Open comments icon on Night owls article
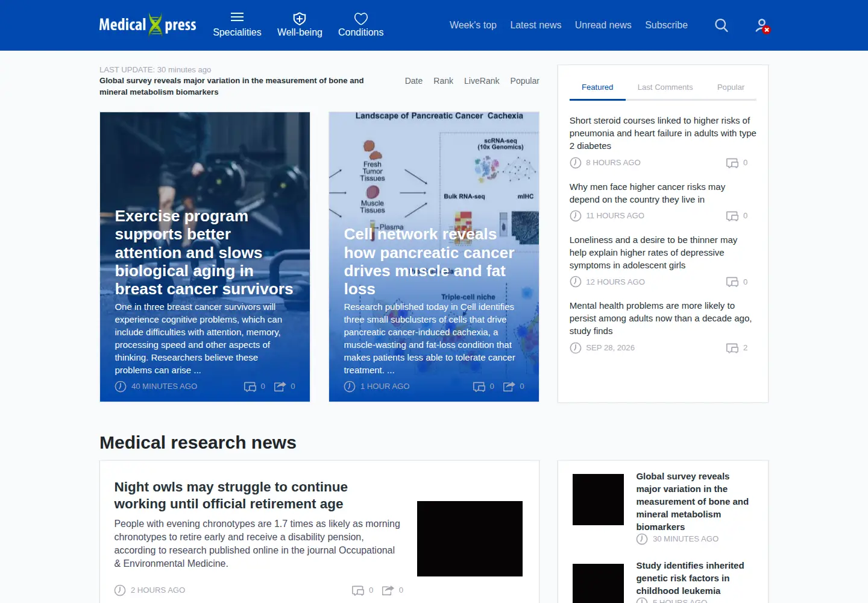The height and width of the screenshot is (603, 868). 358,590
